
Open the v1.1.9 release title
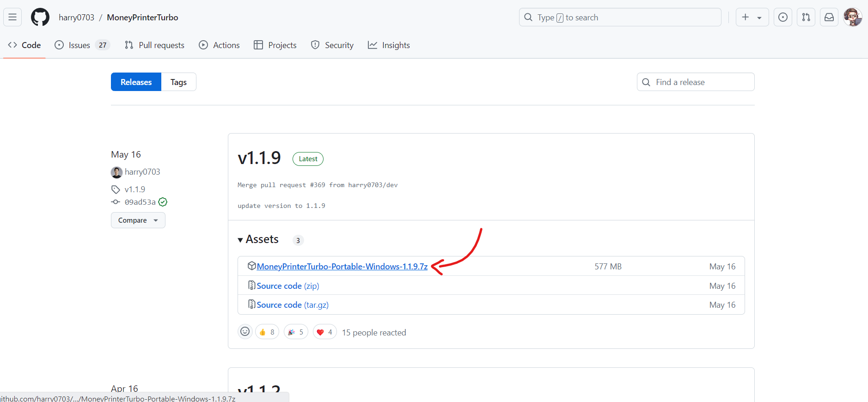(x=259, y=158)
